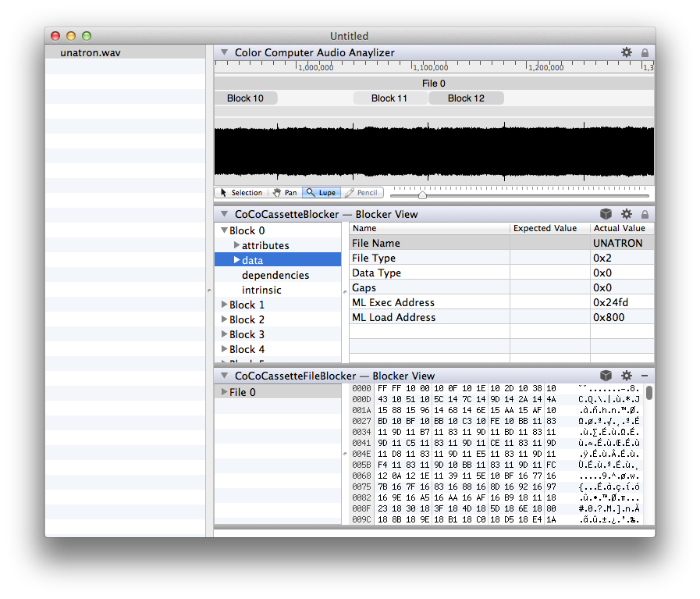Viewport: 700px width, 599px height.
Task: Click the UNATRON value cell
Action: coord(622,243)
